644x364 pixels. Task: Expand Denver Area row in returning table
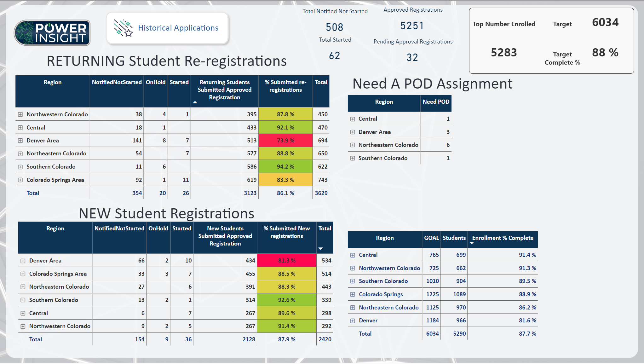(x=20, y=141)
